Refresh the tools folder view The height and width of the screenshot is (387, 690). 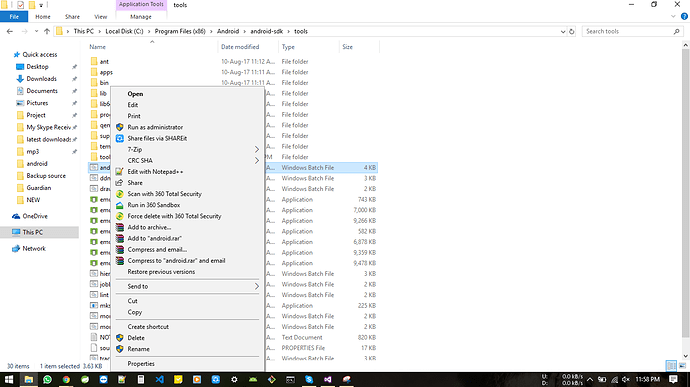coord(572,31)
